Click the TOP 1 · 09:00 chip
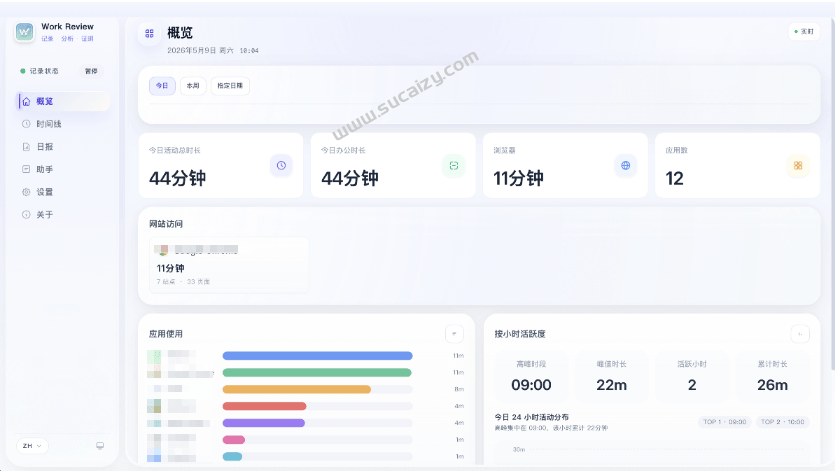Screen dimensions: 835x471 (725, 422)
